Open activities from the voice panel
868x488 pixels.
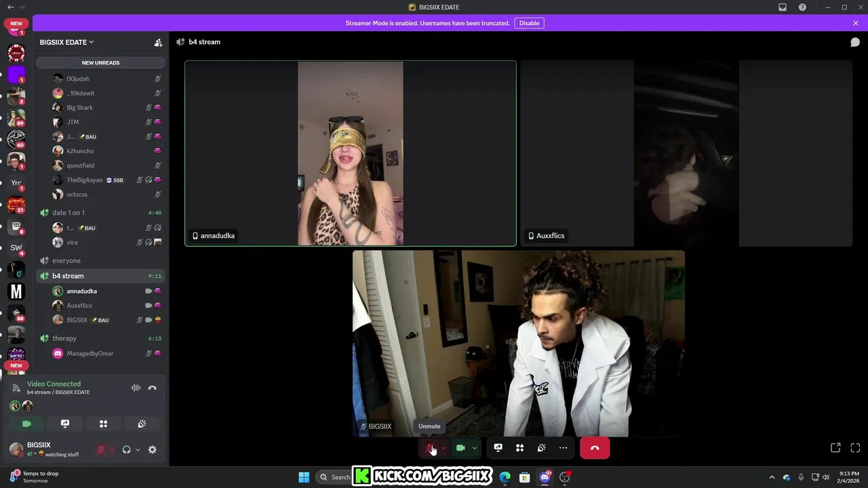click(x=104, y=424)
